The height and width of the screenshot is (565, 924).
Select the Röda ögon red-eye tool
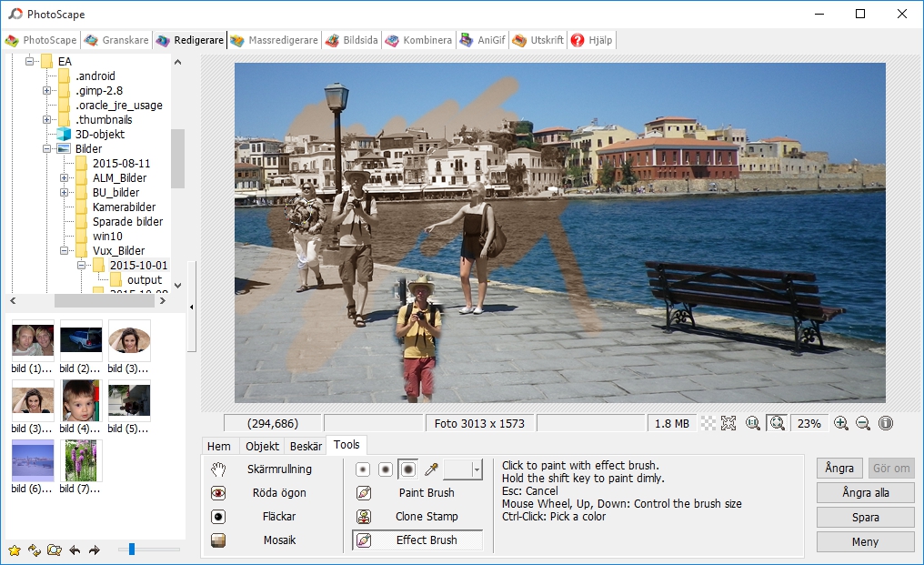point(261,493)
